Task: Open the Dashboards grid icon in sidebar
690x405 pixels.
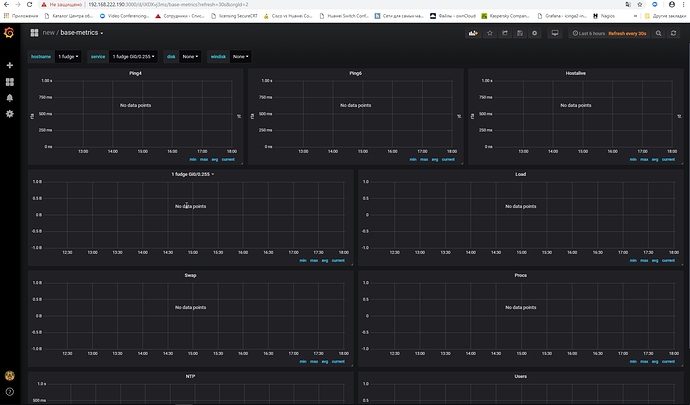Action: pos(9,81)
